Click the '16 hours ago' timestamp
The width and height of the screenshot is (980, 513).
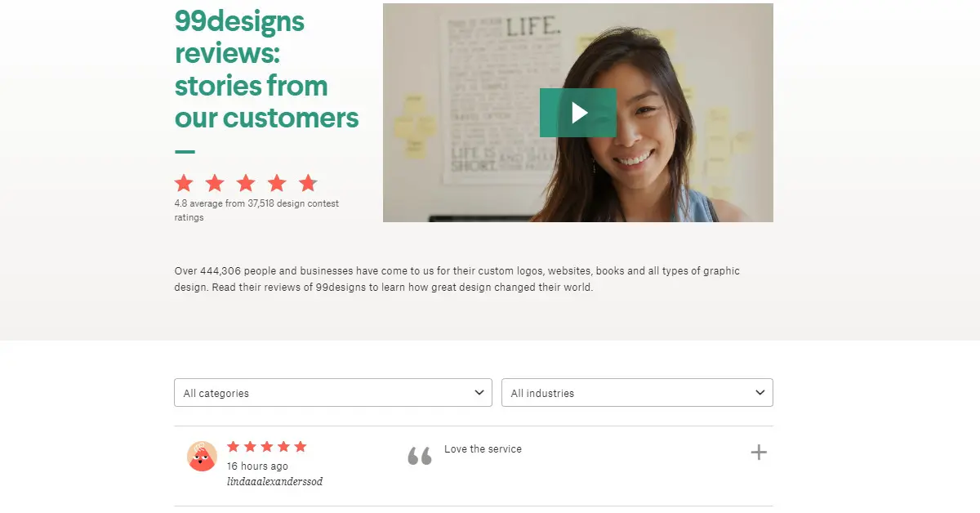(x=257, y=466)
